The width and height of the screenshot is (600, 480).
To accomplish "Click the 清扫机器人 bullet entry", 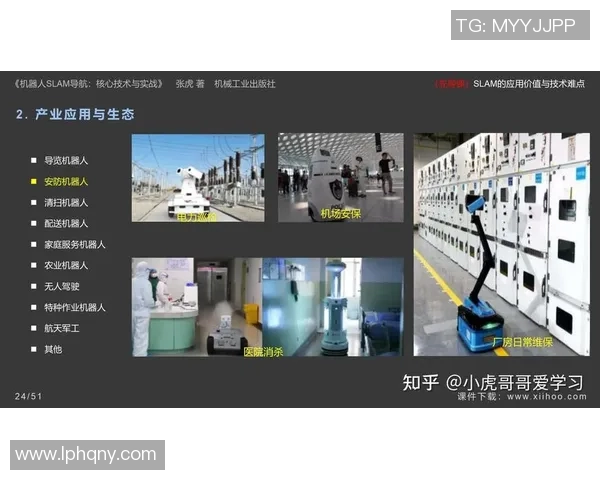I will pyautogui.click(x=66, y=202).
